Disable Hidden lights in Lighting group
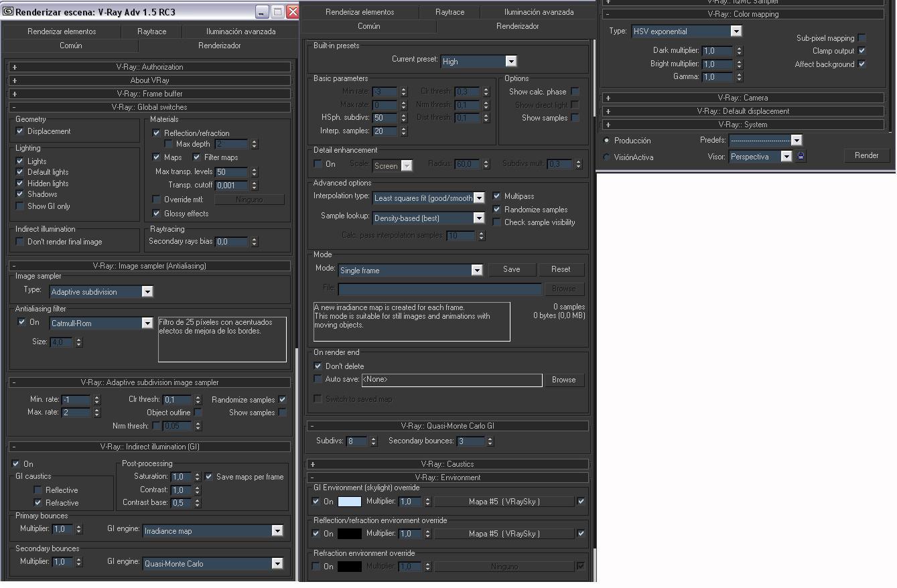 [x=20, y=183]
